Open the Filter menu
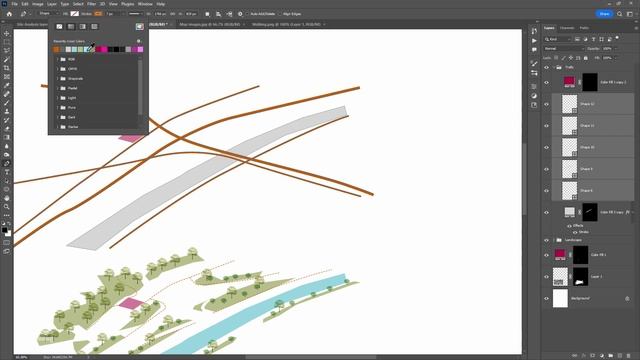The image size is (640, 360). click(x=91, y=4)
